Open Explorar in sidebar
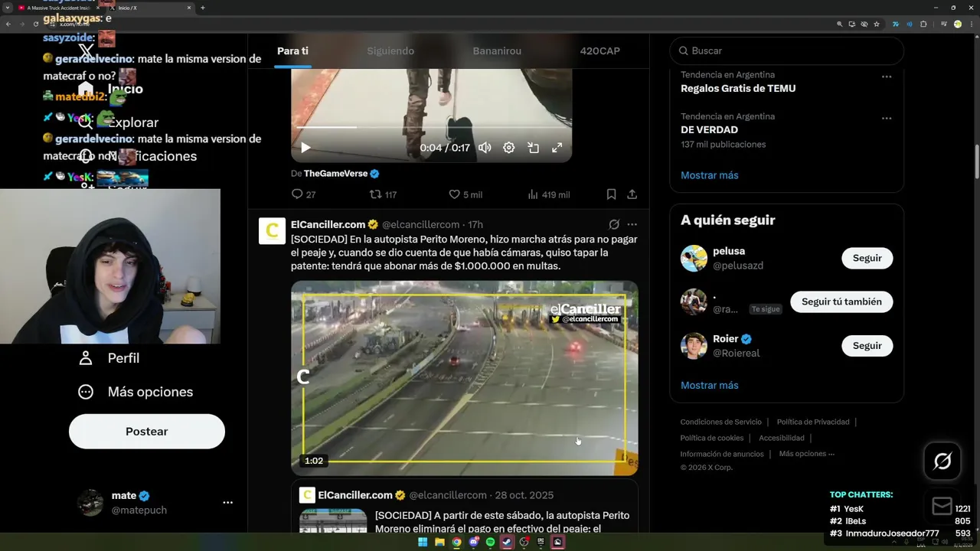Viewport: 980px width, 551px height. click(119, 122)
